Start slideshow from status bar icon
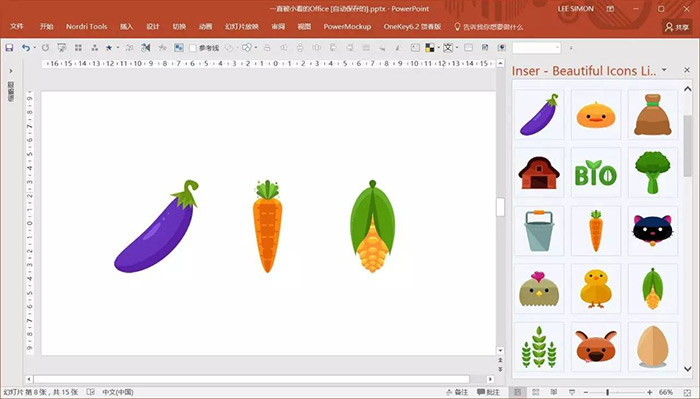This screenshot has height=399, width=700. click(x=572, y=392)
